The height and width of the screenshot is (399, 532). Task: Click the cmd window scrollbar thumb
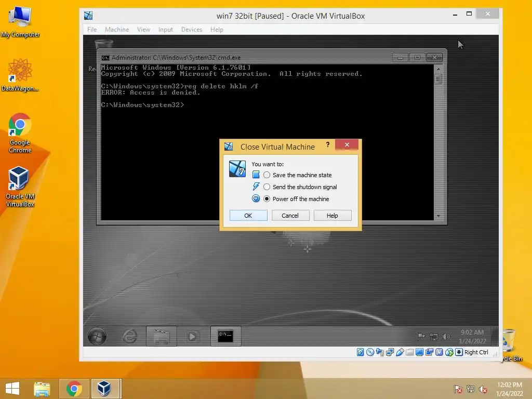438,79
